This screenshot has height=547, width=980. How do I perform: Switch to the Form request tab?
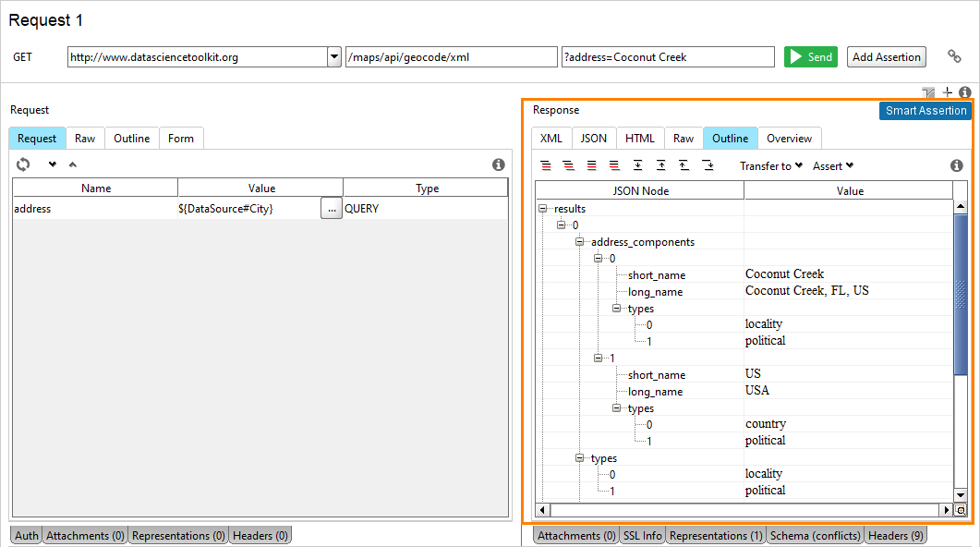(181, 138)
